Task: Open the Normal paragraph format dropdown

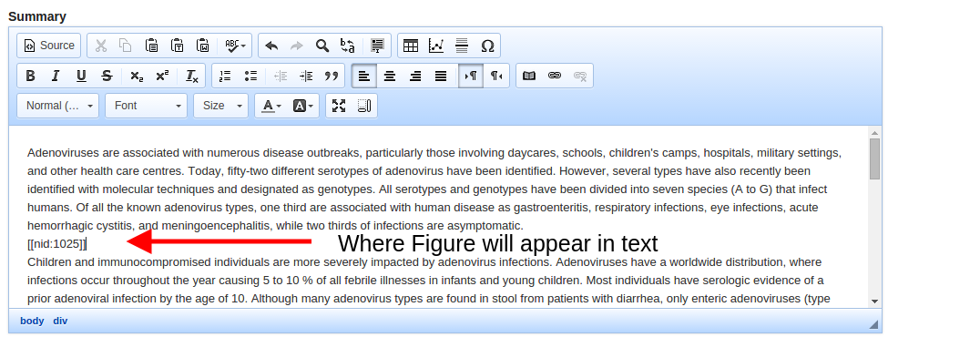Action: 58,106
